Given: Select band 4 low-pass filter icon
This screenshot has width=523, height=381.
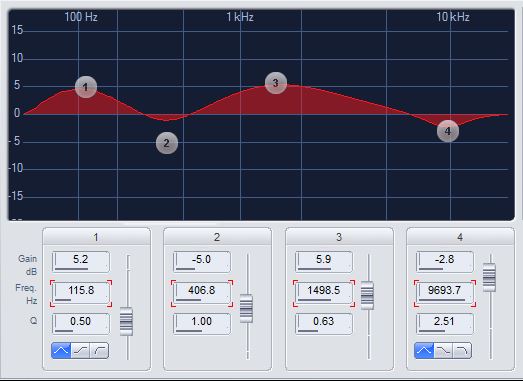Looking at the screenshot, I should [462, 350].
